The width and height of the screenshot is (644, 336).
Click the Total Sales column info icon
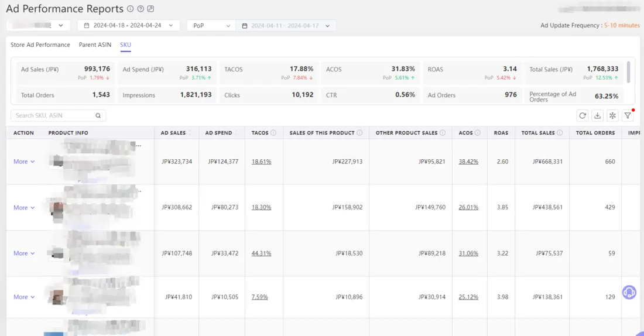pos(560,133)
